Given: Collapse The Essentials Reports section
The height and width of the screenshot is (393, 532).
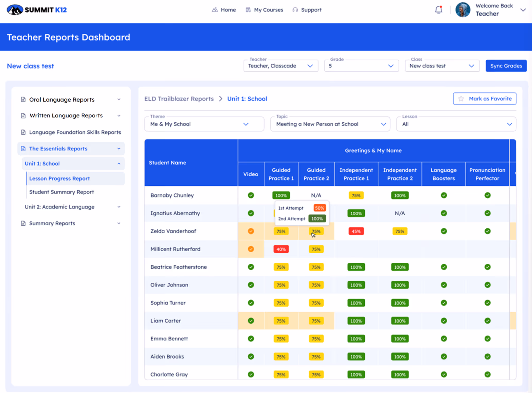Looking at the screenshot, I should 71,149.
